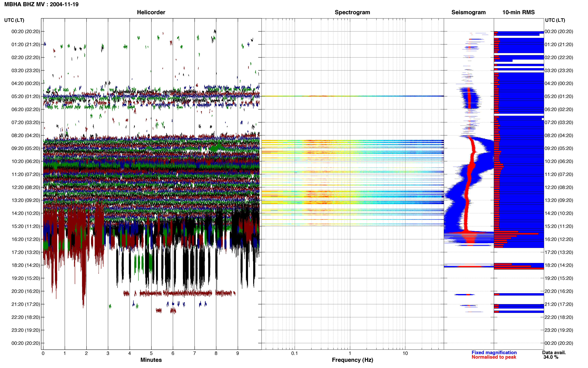The image size is (588, 368).
Task: Click the large red RMS bar near 16:00
Action: [516, 234]
